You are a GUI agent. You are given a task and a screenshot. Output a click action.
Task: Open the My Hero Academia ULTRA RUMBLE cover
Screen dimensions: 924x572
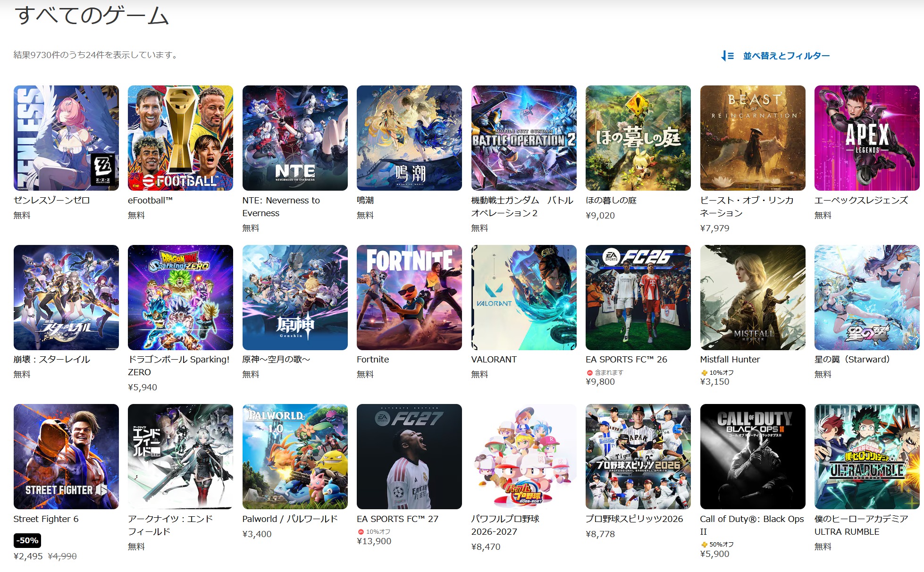(867, 456)
